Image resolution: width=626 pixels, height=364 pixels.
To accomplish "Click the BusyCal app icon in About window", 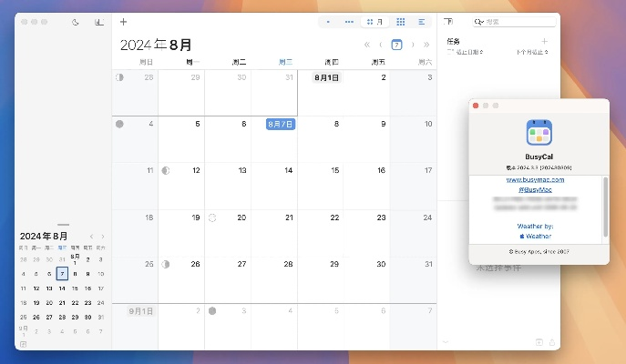I will pos(539,132).
